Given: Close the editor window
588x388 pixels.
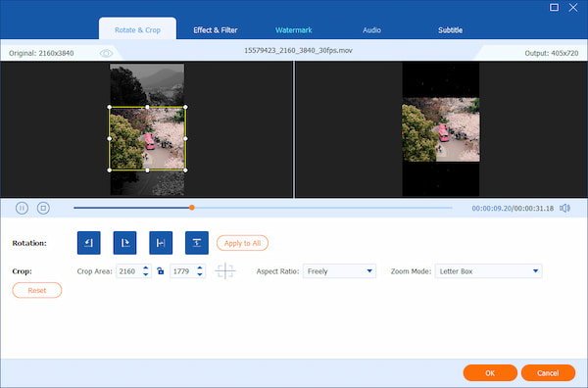Looking at the screenshot, I should pos(573,8).
